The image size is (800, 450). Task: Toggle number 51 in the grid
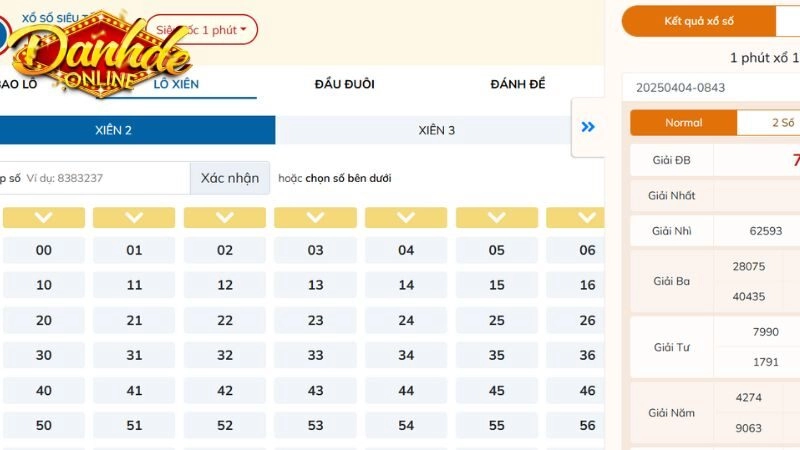(134, 426)
